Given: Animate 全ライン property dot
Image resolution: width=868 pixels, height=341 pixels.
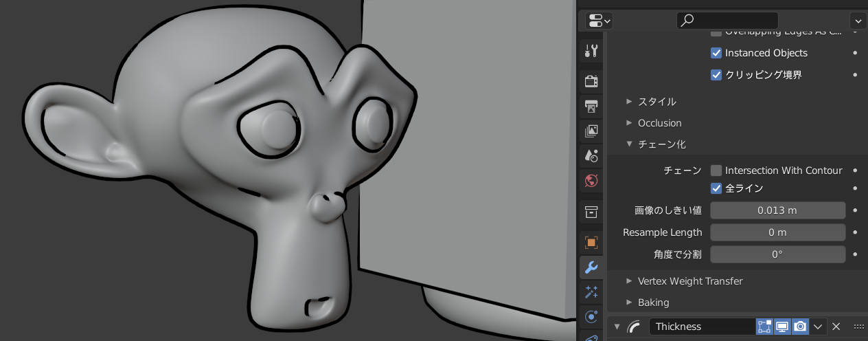Looking at the screenshot, I should click(x=855, y=188).
